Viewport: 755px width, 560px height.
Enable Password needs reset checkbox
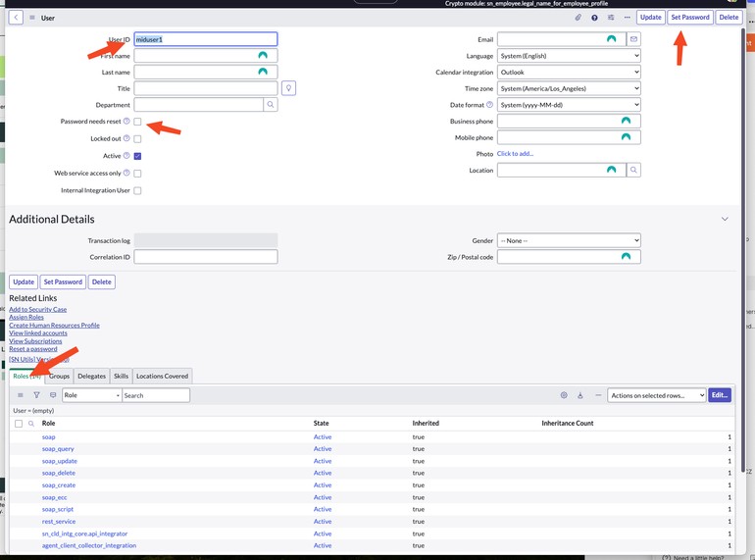[137, 122]
